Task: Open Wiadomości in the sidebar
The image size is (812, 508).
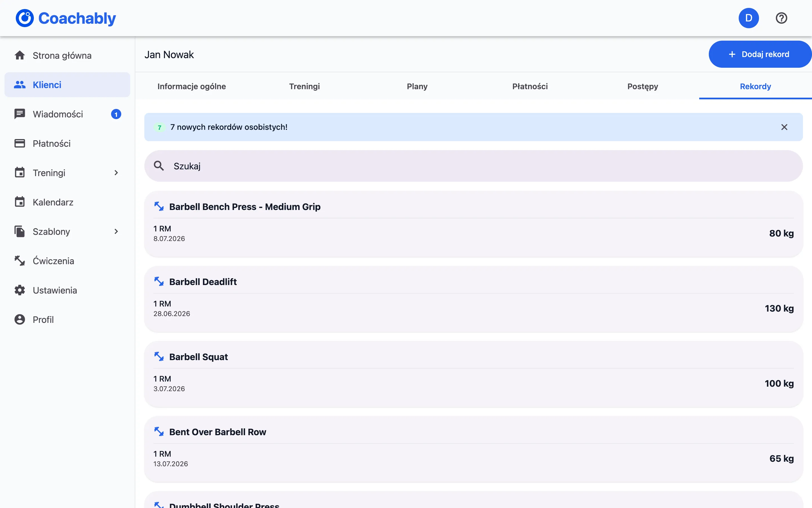Action: click(67, 114)
